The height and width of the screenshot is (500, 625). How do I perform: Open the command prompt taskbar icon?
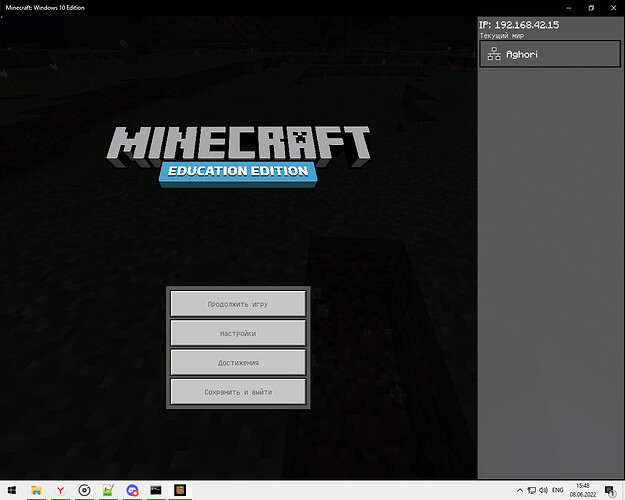[157, 490]
